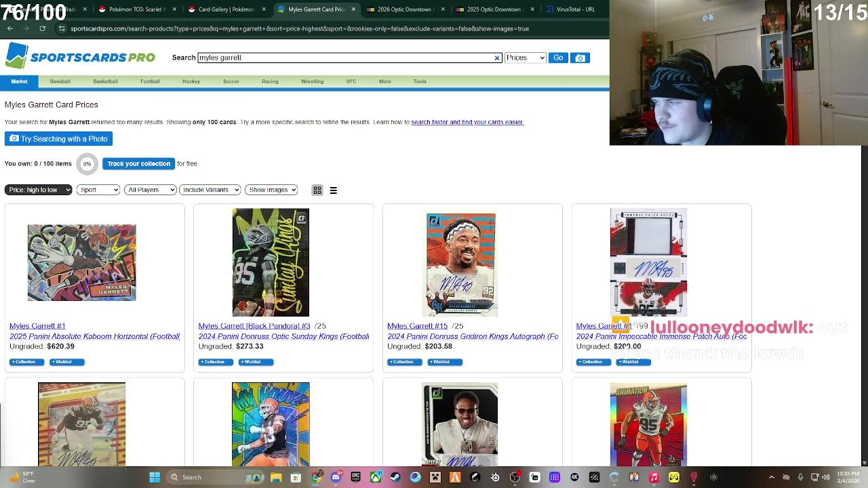Image resolution: width=868 pixels, height=488 pixels.
Task: Open the All Players dropdown
Action: [x=151, y=190]
